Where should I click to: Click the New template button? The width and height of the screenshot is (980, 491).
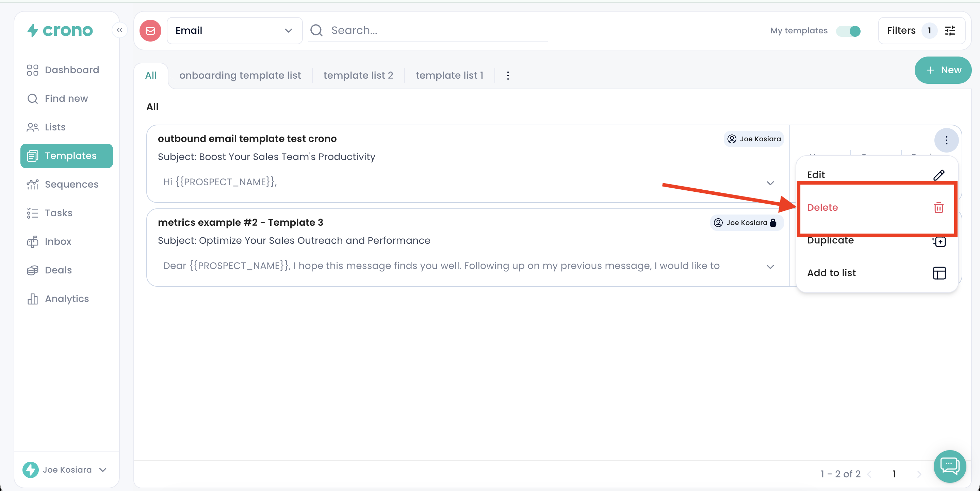[x=943, y=70]
